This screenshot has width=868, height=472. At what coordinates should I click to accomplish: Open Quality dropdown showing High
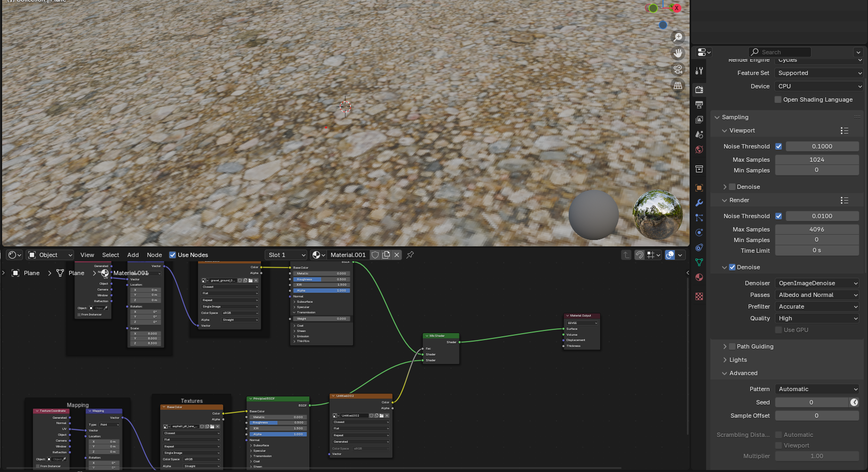point(817,318)
